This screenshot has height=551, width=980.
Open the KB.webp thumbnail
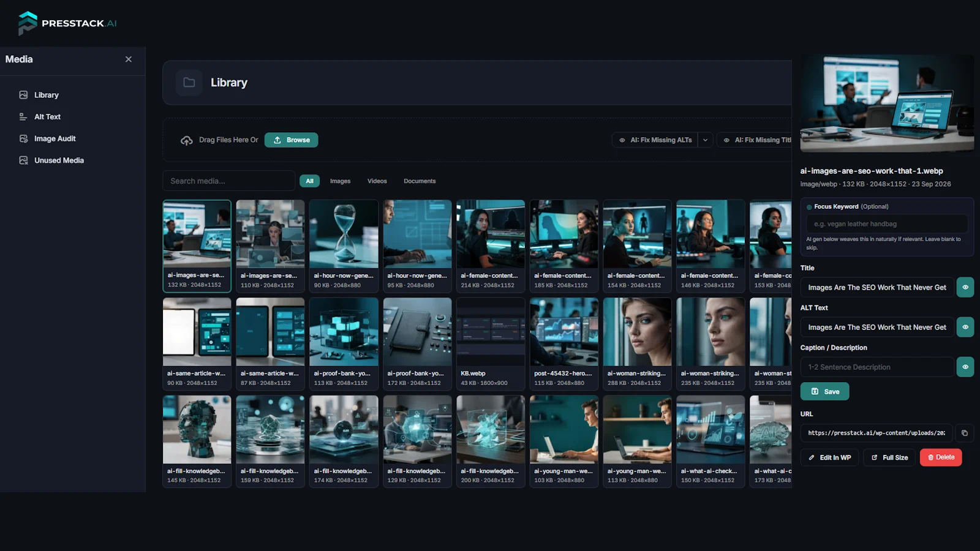(x=491, y=343)
